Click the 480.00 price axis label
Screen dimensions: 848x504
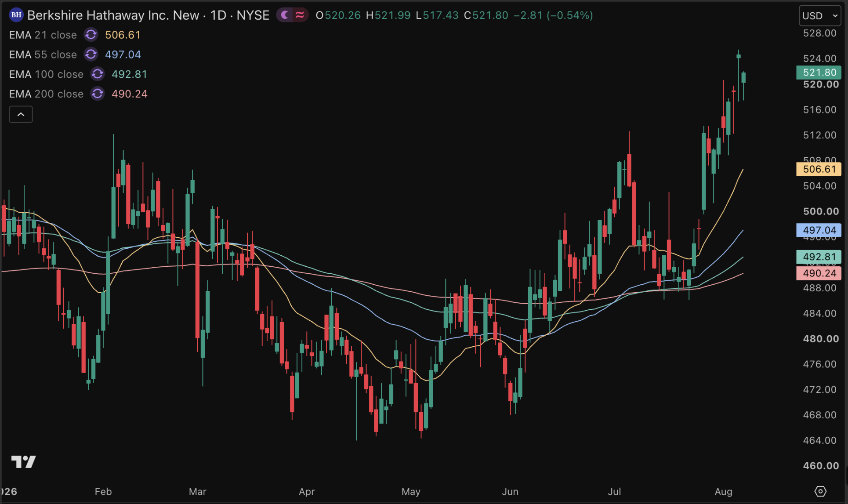(821, 339)
